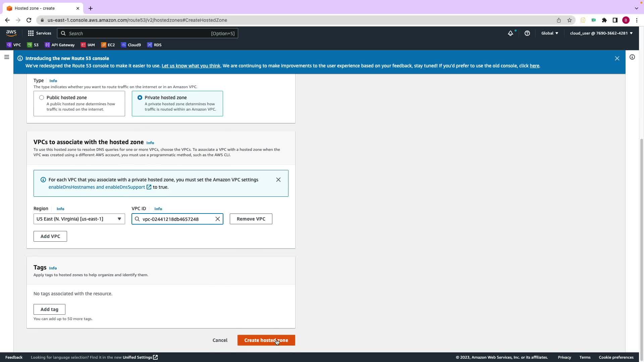Expand the cloud_user account menu
The image size is (644, 362).
[x=601, y=33]
